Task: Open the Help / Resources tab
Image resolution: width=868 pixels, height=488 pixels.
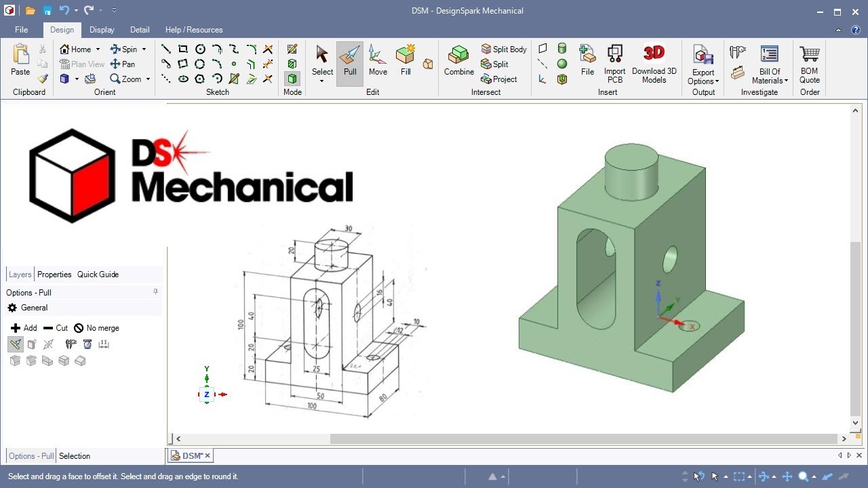Action: 194,30
